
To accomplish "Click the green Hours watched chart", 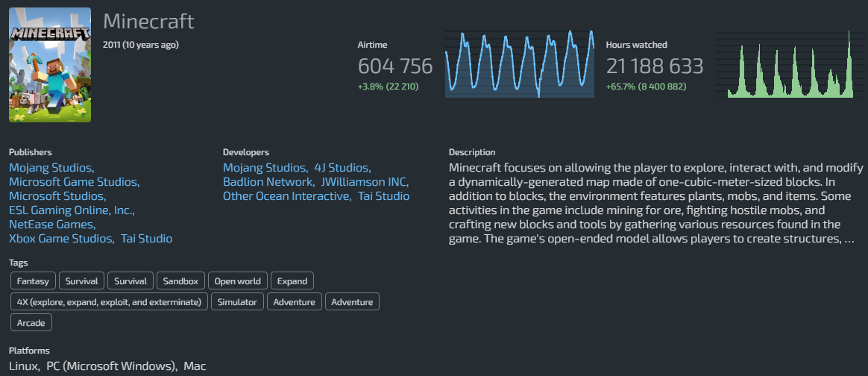I will point(790,64).
